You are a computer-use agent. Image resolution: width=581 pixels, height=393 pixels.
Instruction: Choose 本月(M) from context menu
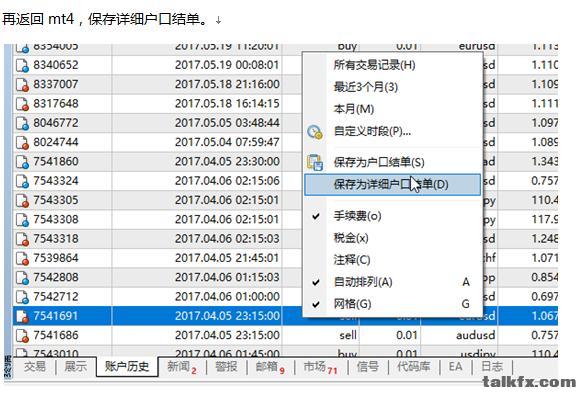pos(392,109)
